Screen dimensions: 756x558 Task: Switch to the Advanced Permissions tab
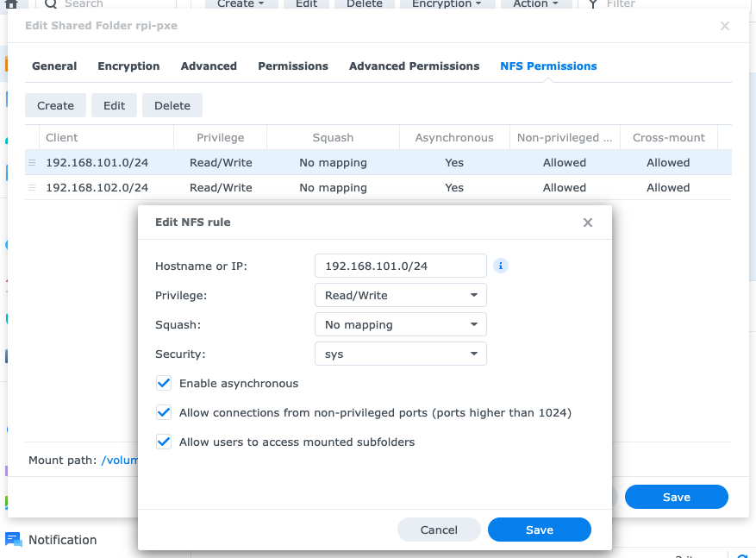coord(414,66)
